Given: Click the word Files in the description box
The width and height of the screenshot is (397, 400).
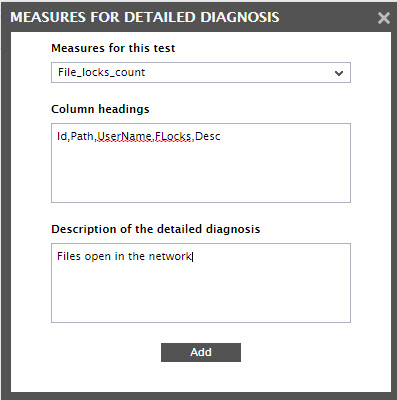Looking at the screenshot, I should click(69, 256).
